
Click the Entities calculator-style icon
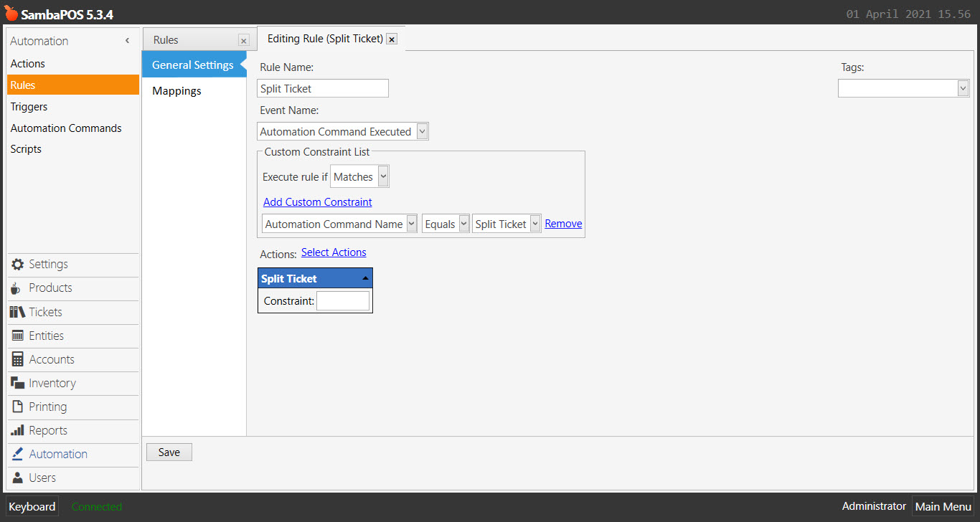pos(16,336)
